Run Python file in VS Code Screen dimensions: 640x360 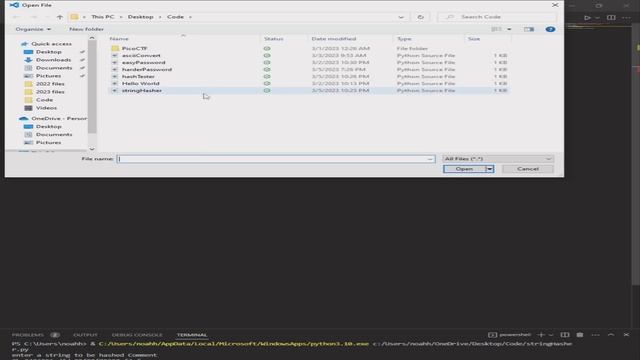click(x=587, y=18)
